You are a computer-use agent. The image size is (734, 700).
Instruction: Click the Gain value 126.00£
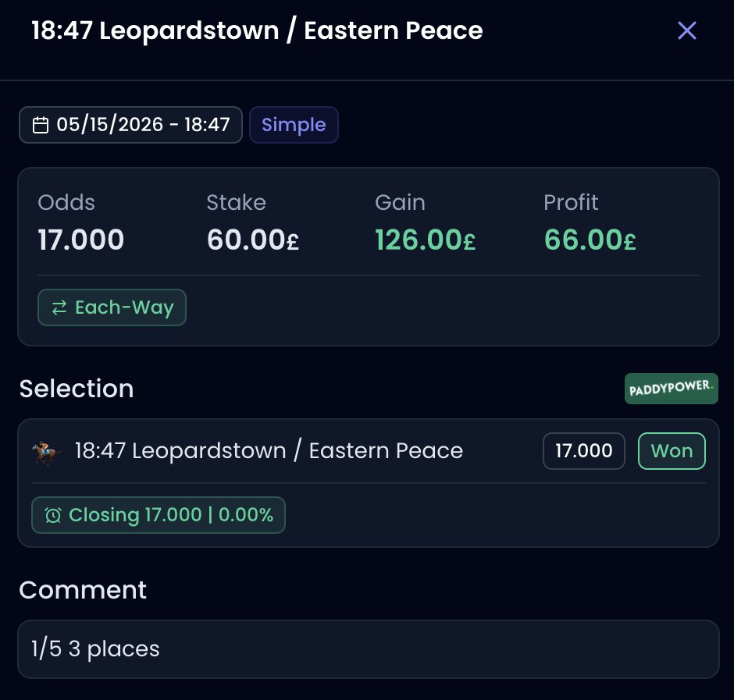[425, 240]
